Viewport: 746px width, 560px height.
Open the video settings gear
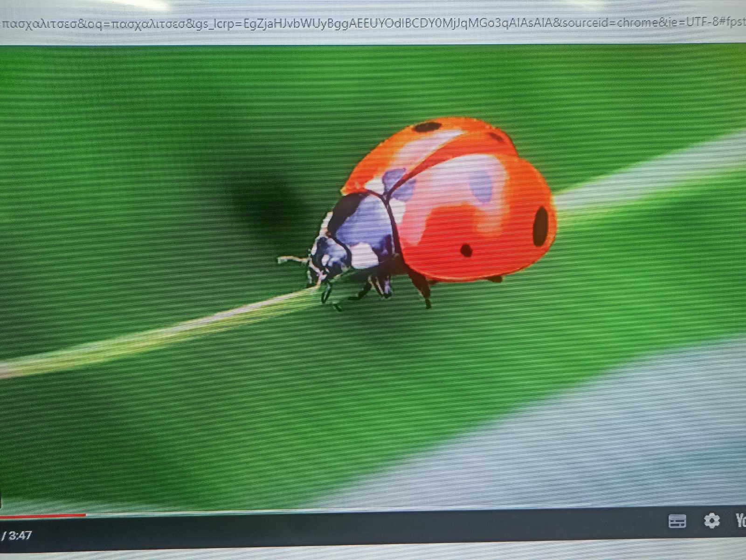click(711, 520)
